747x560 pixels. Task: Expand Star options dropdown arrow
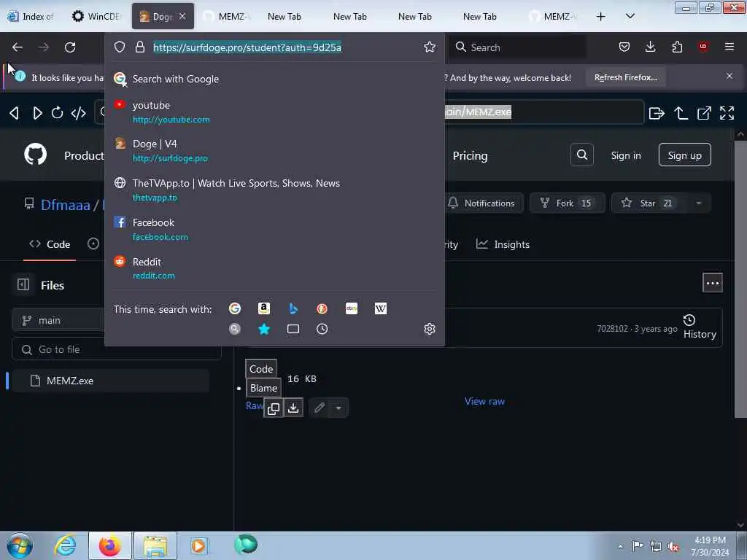click(698, 203)
